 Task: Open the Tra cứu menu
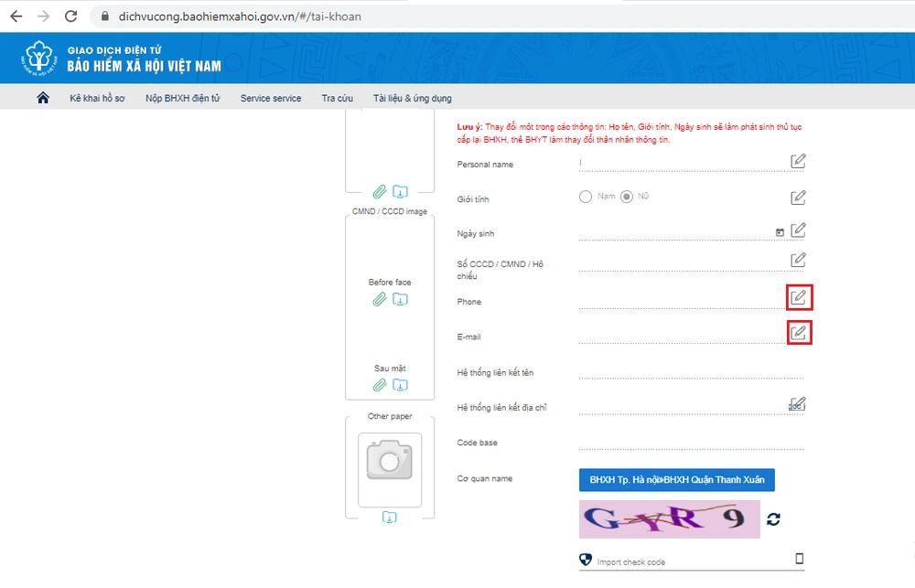pyautogui.click(x=337, y=98)
